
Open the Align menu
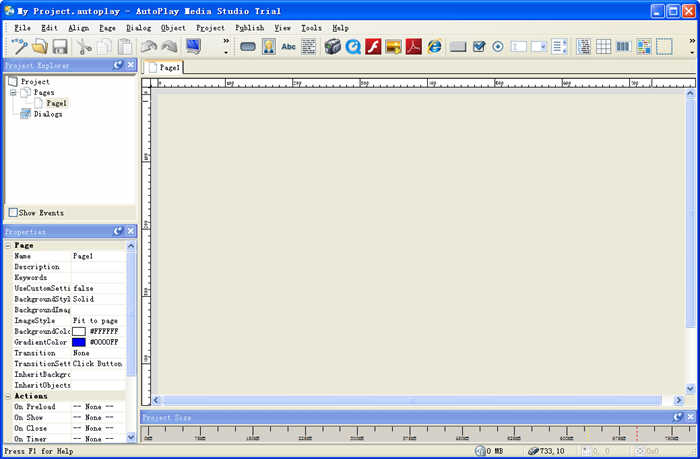coord(79,28)
